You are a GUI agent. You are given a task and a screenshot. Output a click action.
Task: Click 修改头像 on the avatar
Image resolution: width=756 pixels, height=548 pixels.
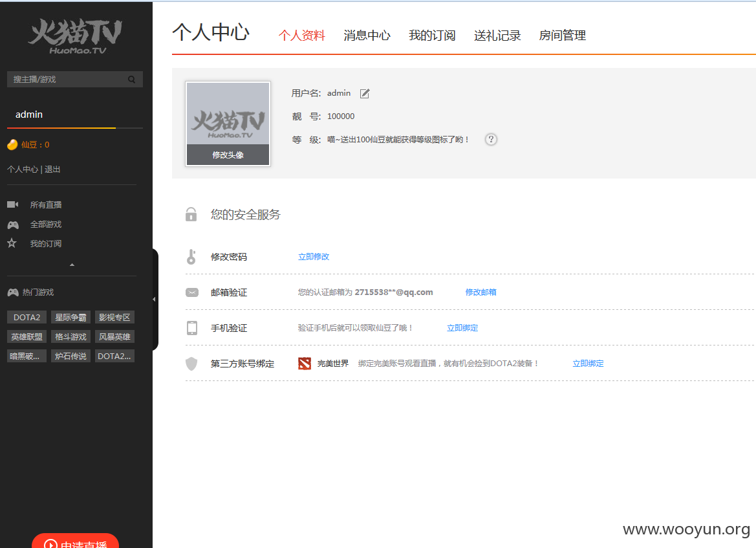[x=228, y=155]
